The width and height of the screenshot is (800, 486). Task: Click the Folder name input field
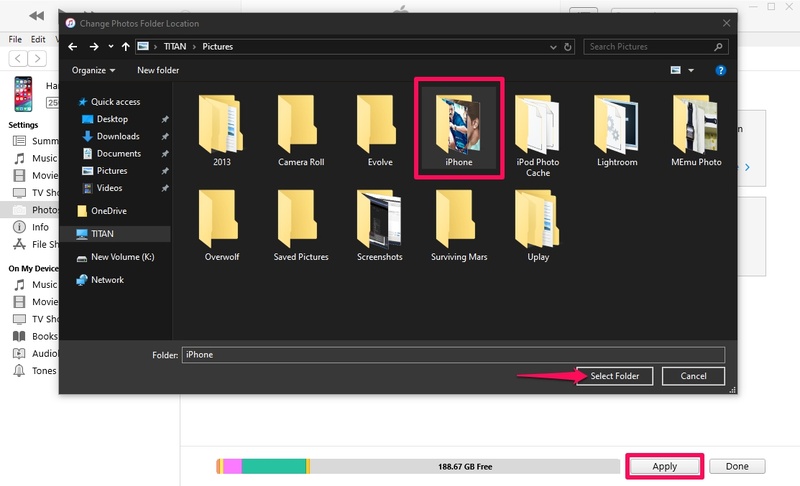[x=453, y=354]
